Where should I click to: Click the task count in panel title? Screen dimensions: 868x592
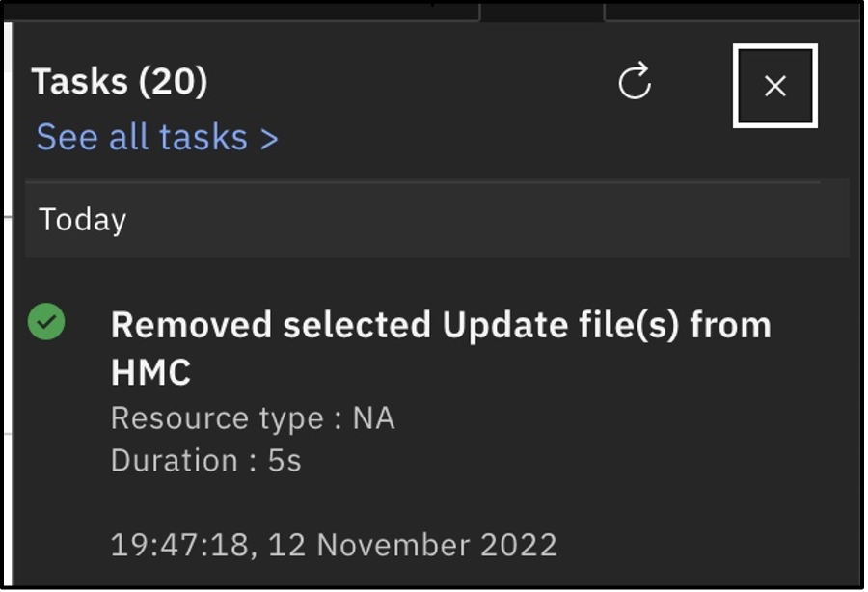point(173,83)
